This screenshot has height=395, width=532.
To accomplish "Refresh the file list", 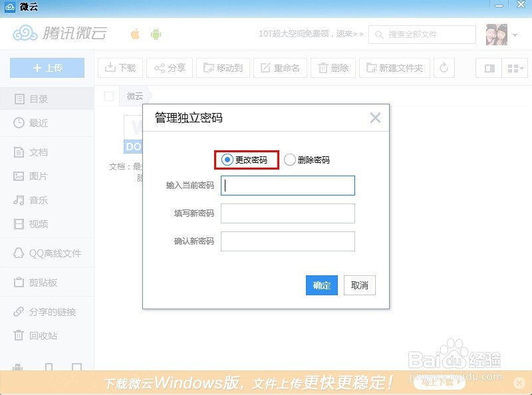I will point(444,68).
